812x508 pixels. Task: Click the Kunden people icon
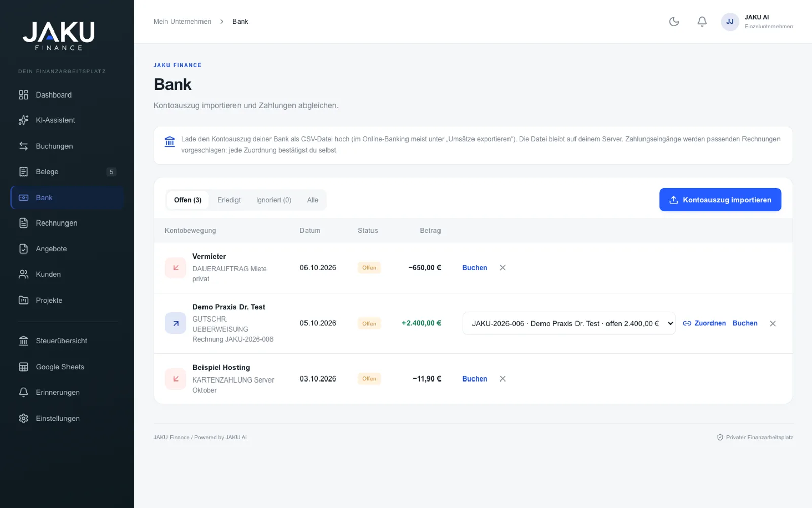[23, 274]
